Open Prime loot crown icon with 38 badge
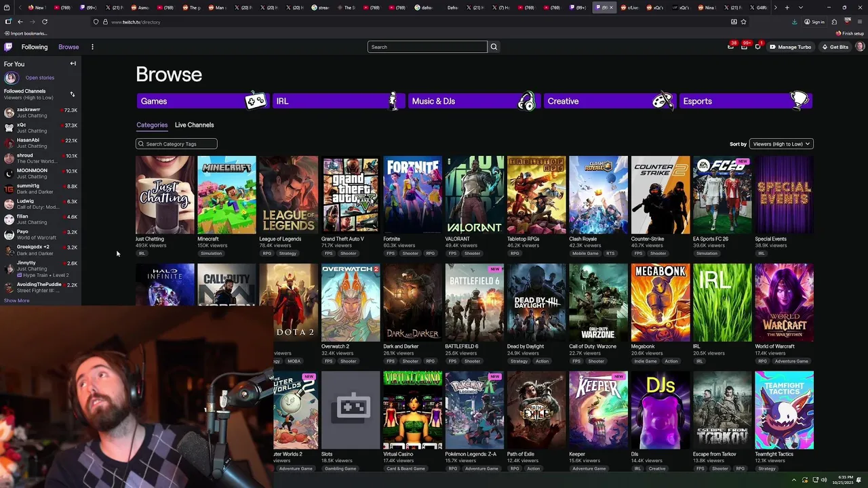868x488 pixels. (x=730, y=47)
